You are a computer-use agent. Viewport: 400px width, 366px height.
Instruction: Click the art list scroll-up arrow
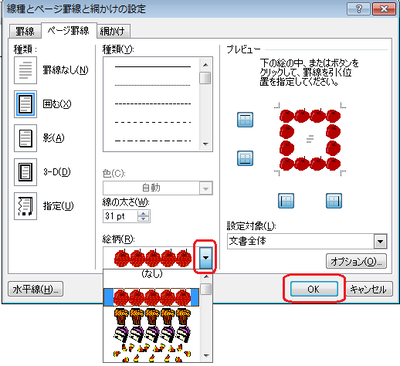click(x=206, y=277)
